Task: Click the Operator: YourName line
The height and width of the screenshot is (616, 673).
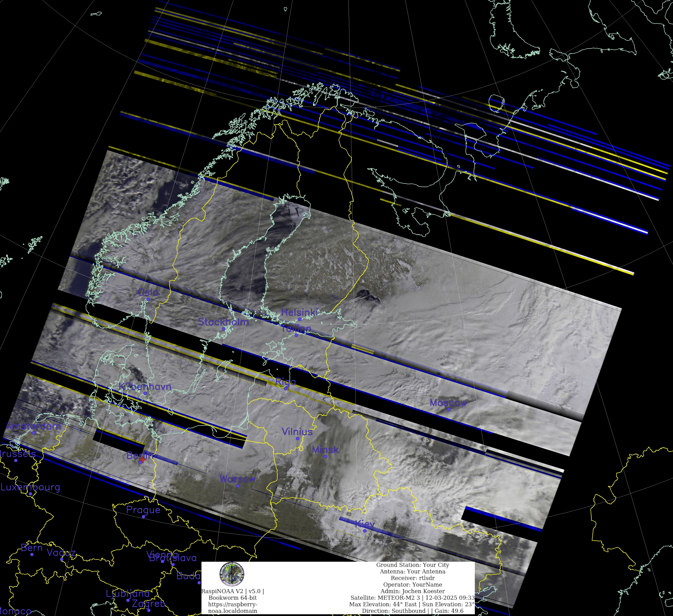Action: 413,585
